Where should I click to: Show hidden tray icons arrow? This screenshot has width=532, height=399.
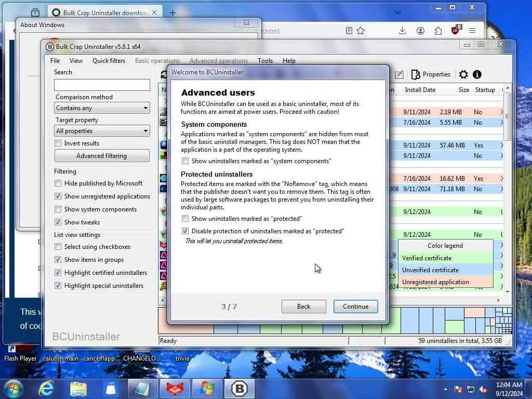pos(445,389)
